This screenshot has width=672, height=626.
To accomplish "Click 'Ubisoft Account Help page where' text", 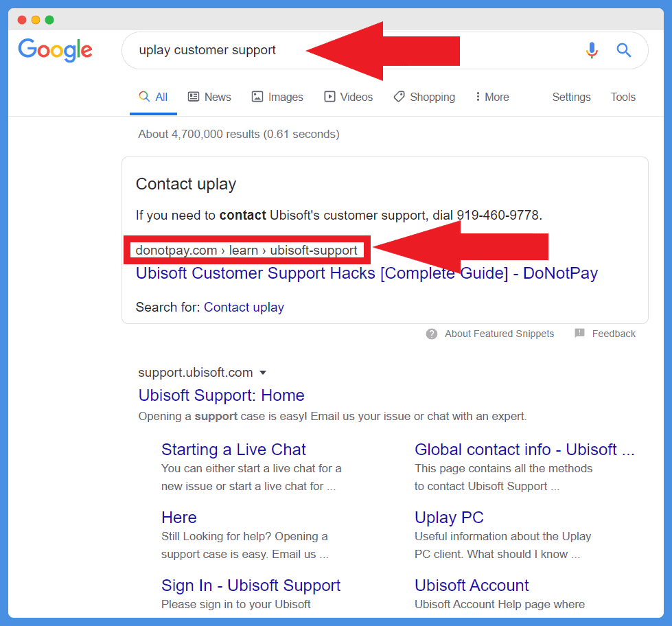I will [x=500, y=604].
